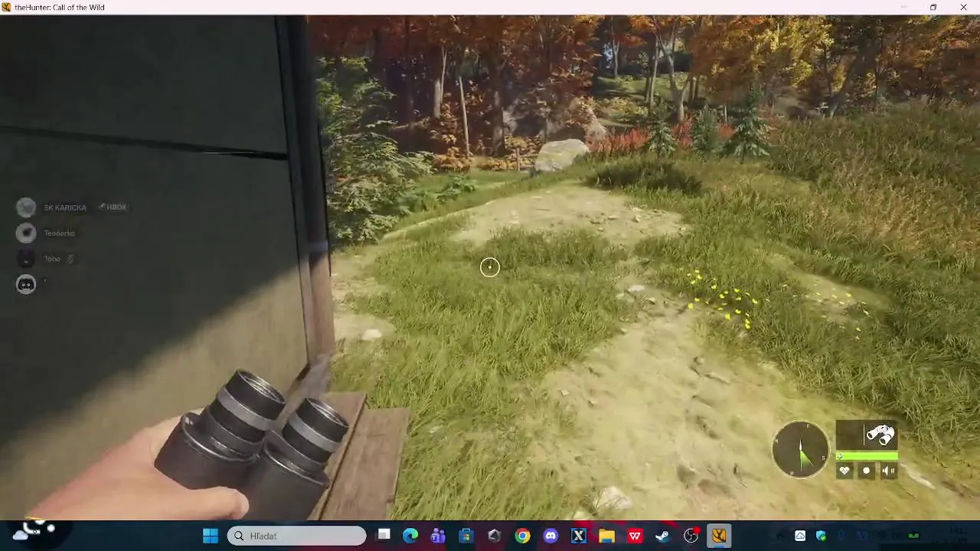Image resolution: width=980 pixels, height=551 pixels.
Task: Click the SK KARICKA username text
Action: (x=65, y=207)
